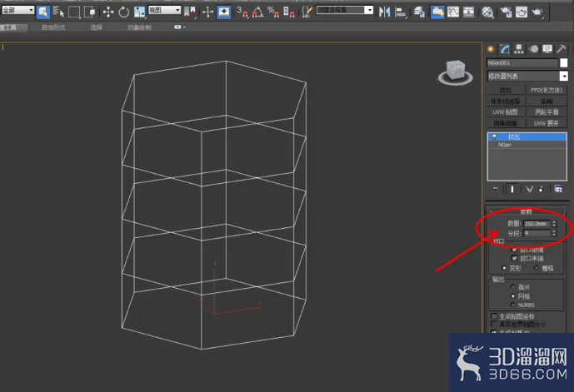Screen dimensions: 574x392
Task: Switch to Display command panel tab
Action: (x=547, y=49)
